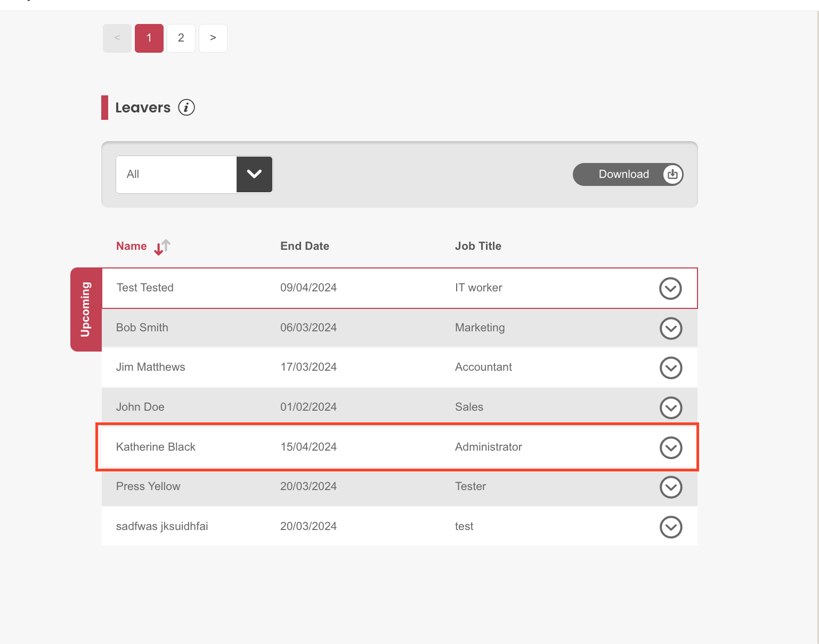
Task: Click the lowercase test job title
Action: pos(464,526)
